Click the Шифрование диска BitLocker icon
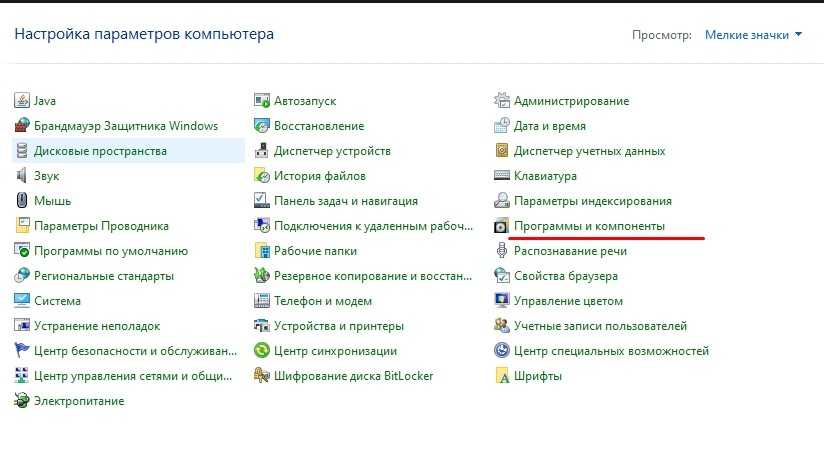This screenshot has width=824, height=452. 262,376
